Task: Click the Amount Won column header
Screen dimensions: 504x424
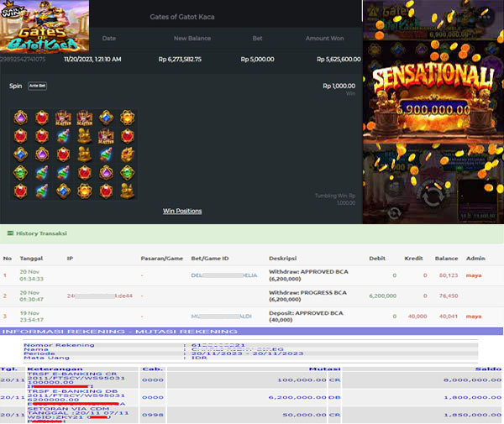Action: point(324,39)
